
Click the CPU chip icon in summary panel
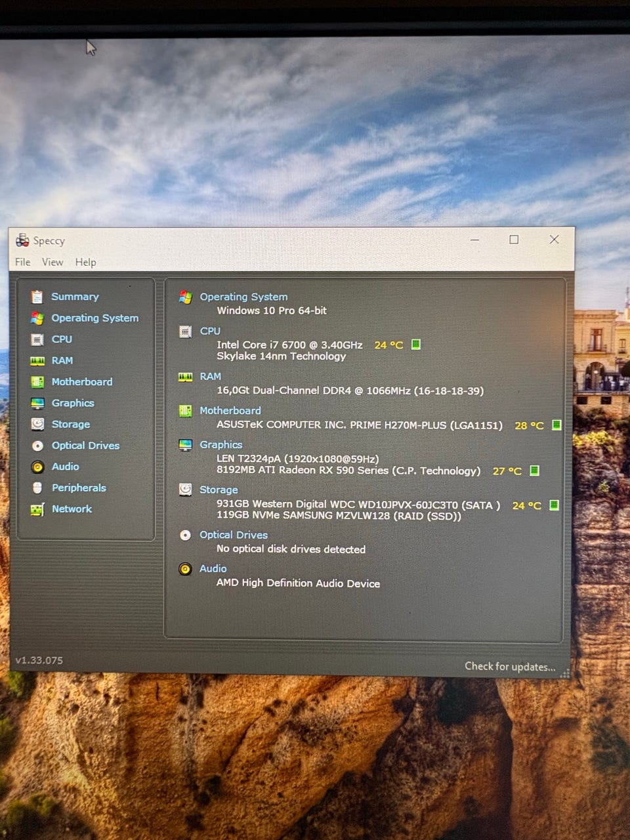pyautogui.click(x=186, y=331)
